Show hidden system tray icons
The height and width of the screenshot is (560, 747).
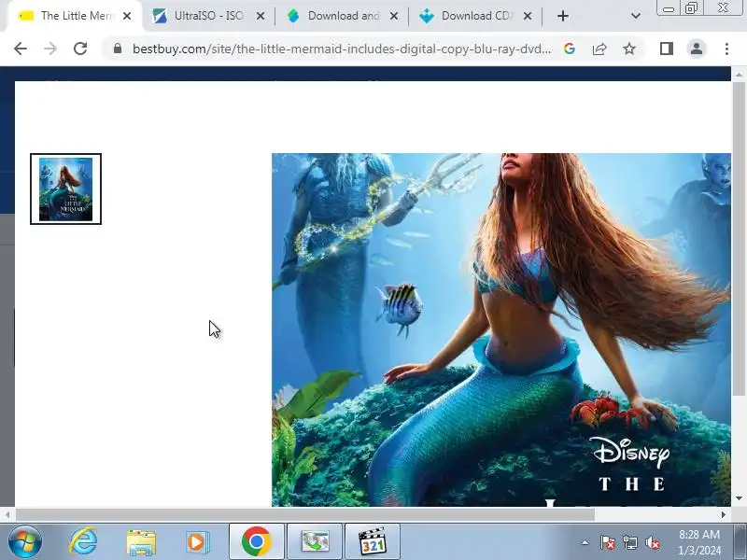click(585, 542)
